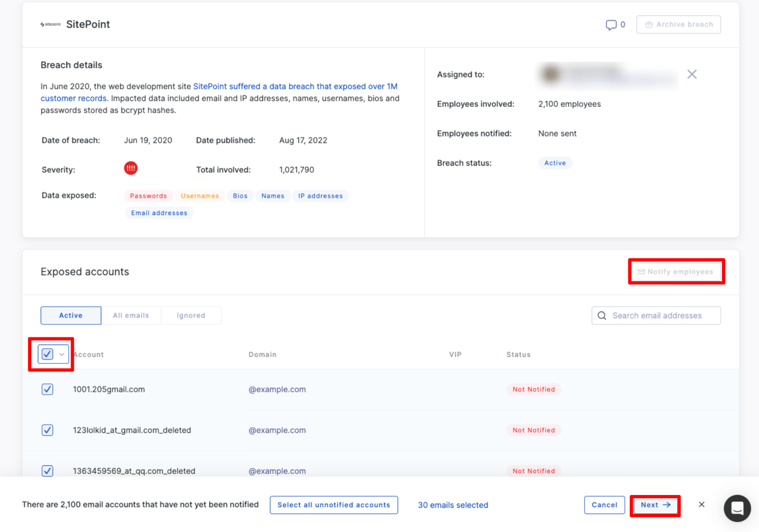Cancel the employee notification flow
This screenshot has height=532, width=759.
click(x=604, y=504)
